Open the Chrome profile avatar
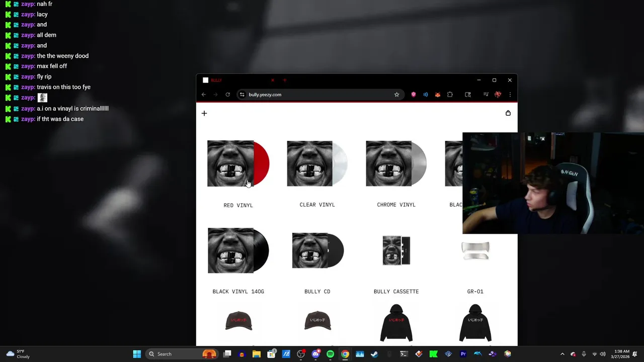This screenshot has height=362, width=644. pyautogui.click(x=498, y=95)
